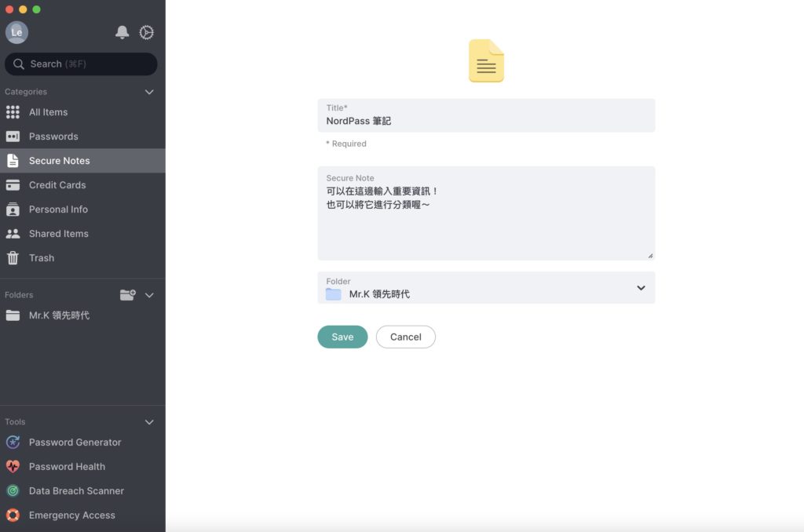804x532 pixels.
Task: Click the sidebar Mr.K folder icon
Action: pyautogui.click(x=13, y=315)
